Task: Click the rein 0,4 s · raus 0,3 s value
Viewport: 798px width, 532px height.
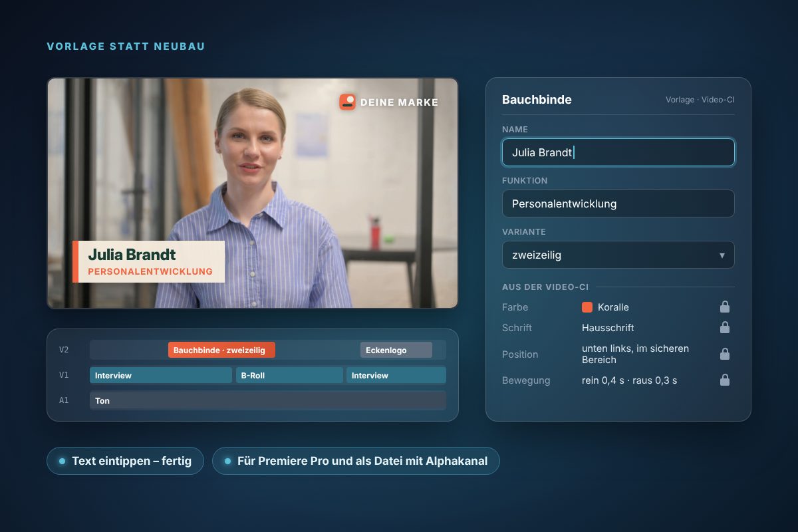Action: coord(629,380)
